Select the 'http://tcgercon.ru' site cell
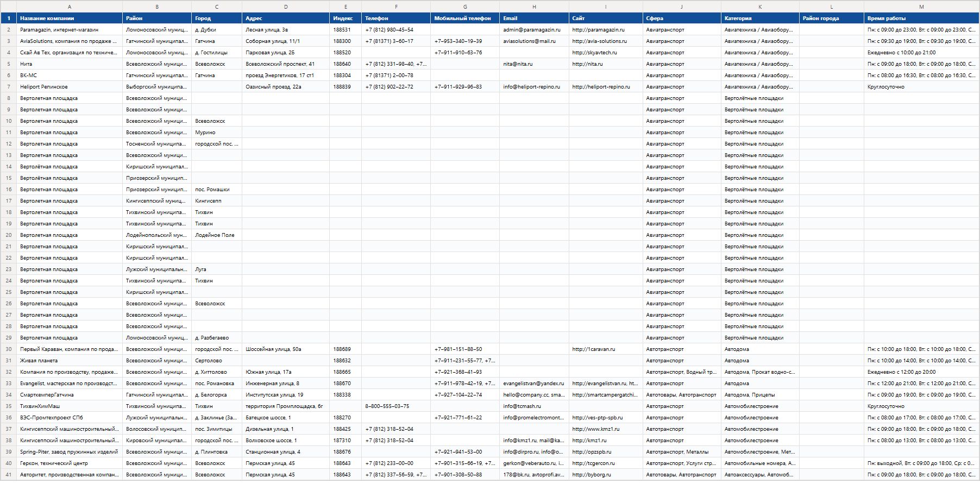This screenshot has height=490, width=980. (x=606, y=463)
